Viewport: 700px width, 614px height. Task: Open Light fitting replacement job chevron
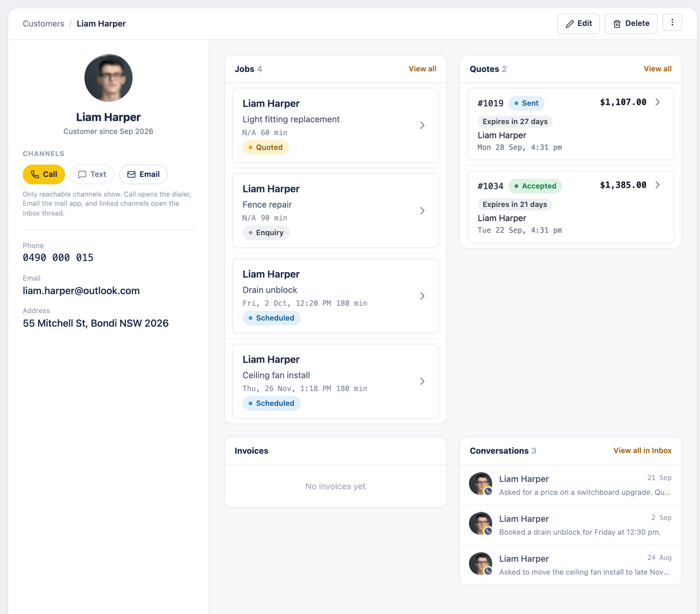(x=422, y=126)
